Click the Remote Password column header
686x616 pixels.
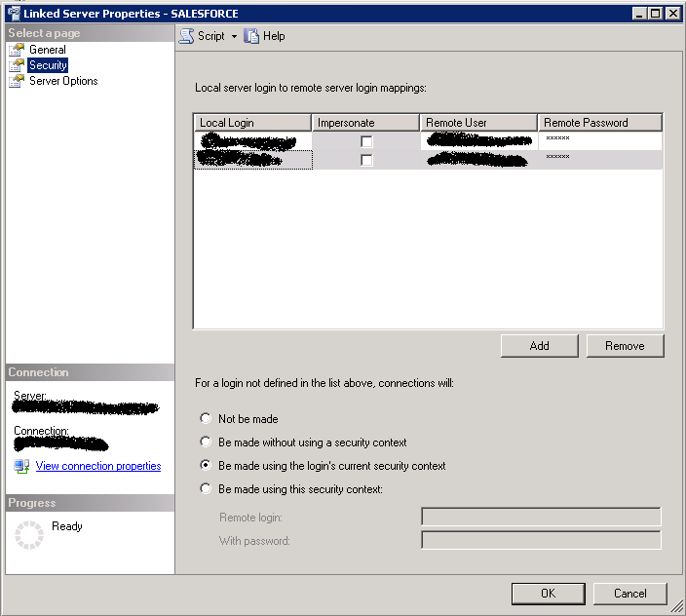[600, 123]
